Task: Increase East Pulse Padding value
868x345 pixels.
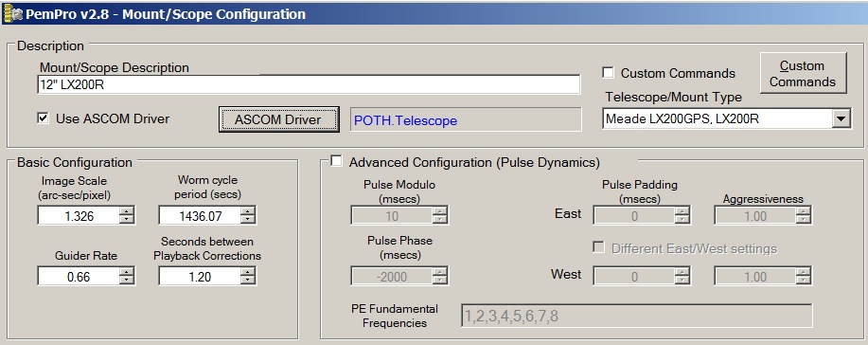Action: (x=682, y=210)
